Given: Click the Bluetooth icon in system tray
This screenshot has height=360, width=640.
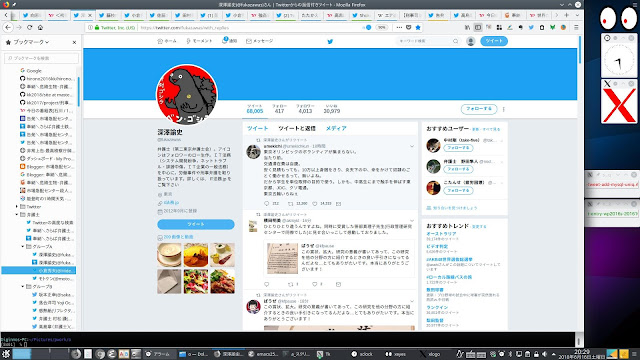Looking at the screenshot, I should (x=510, y=354).
